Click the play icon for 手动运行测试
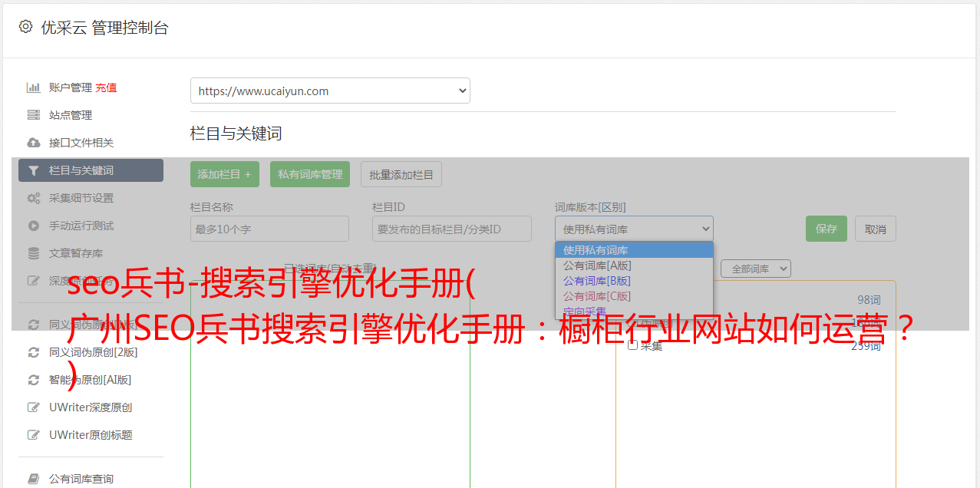 (34, 226)
